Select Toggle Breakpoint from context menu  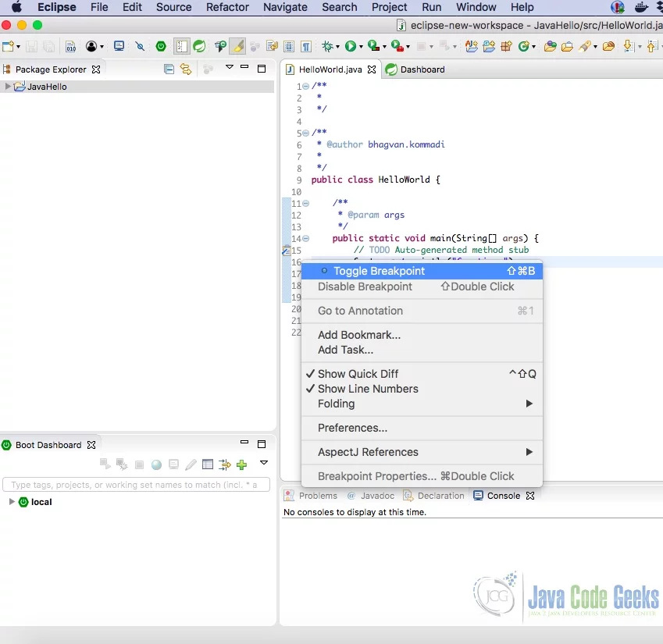coord(422,271)
